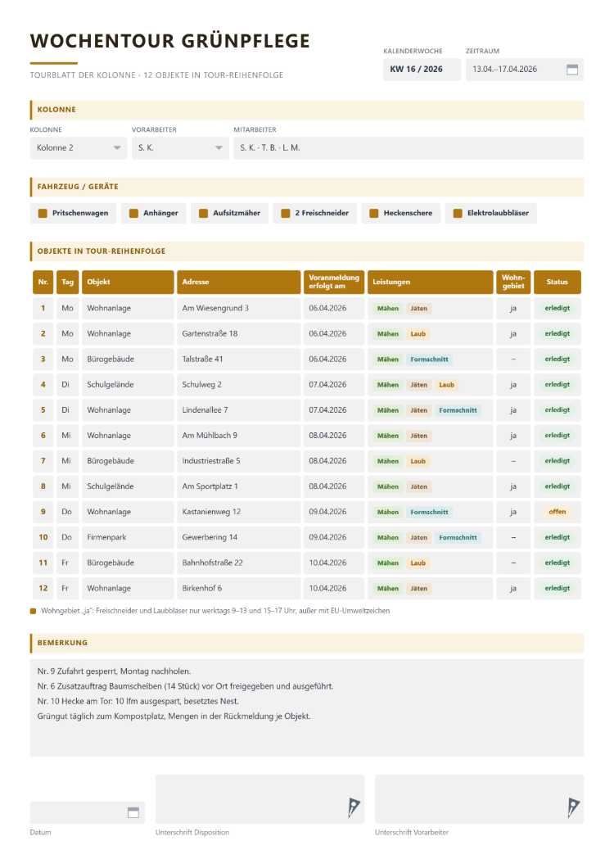The width and height of the screenshot is (614, 868).
Task: Click address Talstraße 41
Action: (203, 359)
